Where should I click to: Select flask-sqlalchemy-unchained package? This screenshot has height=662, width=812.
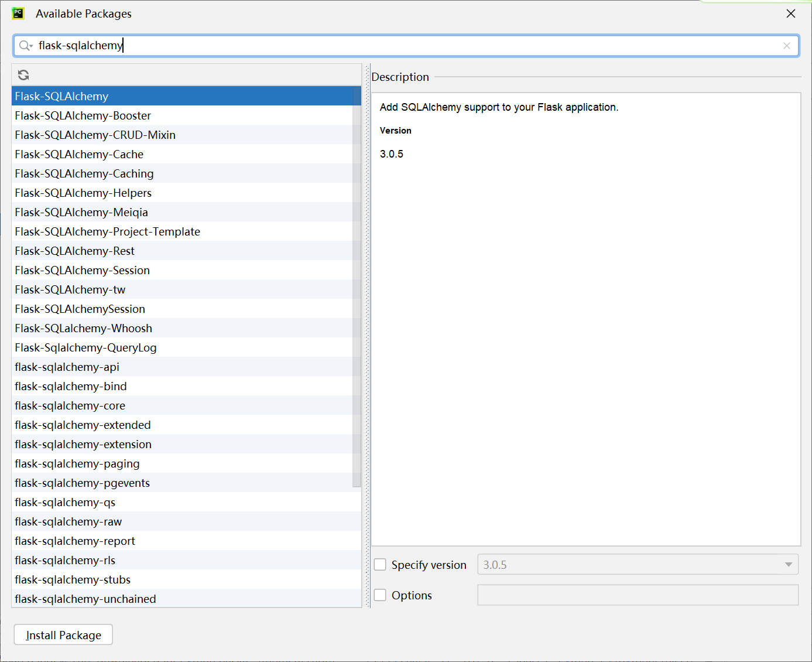pyautogui.click(x=186, y=598)
